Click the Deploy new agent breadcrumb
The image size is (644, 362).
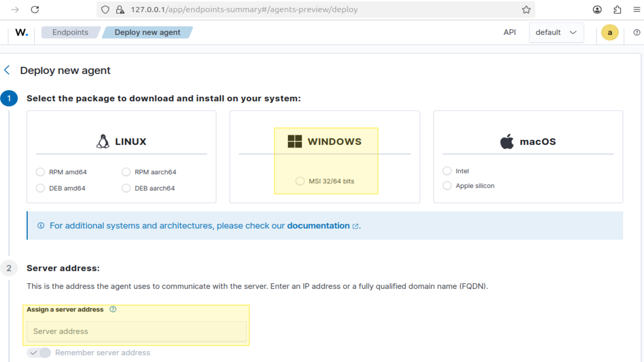[147, 32]
